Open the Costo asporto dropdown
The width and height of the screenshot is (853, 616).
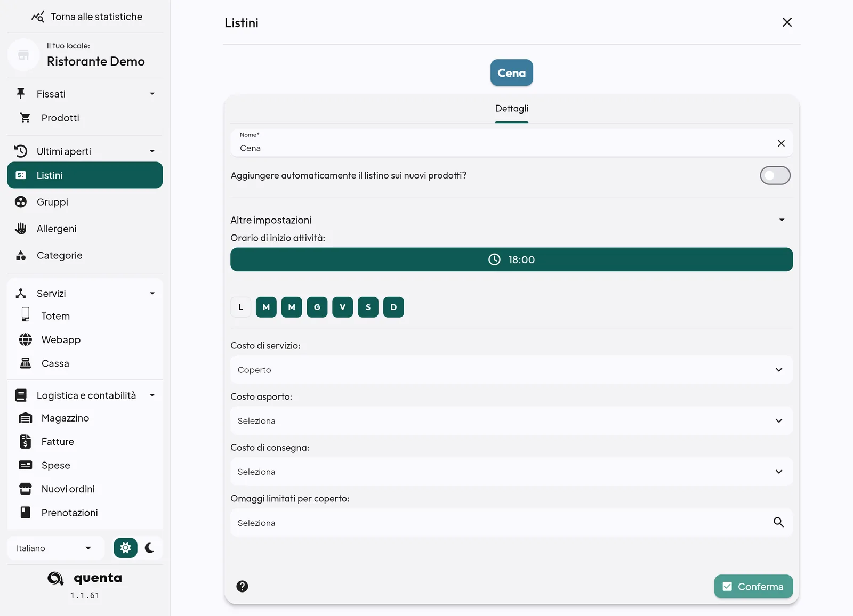pos(511,421)
